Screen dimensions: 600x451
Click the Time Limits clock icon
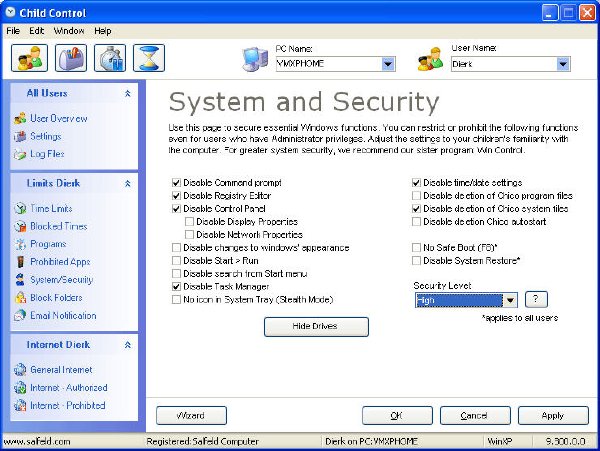pyautogui.click(x=20, y=208)
